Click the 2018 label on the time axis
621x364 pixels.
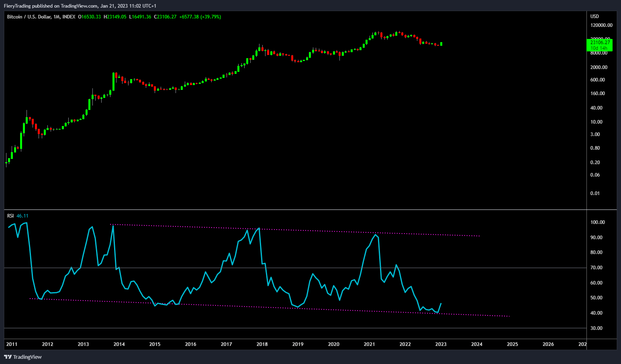[262, 344]
